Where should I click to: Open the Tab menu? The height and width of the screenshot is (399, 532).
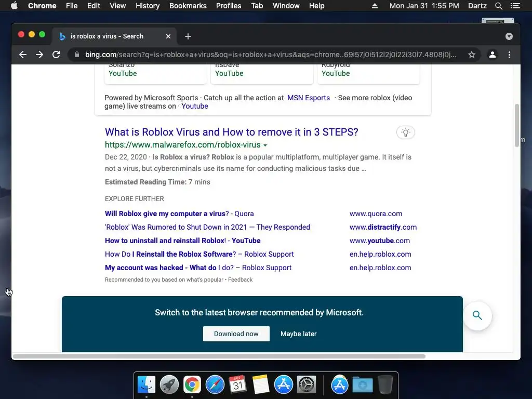tap(257, 6)
